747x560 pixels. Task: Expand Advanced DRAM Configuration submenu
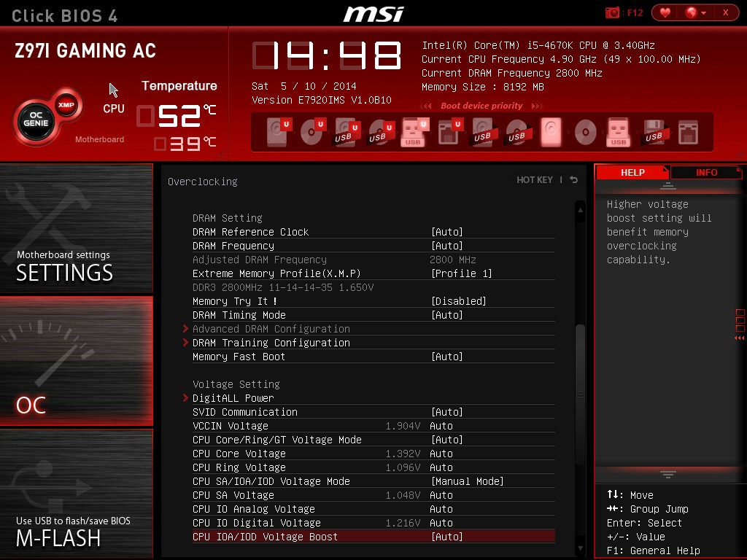(x=271, y=329)
